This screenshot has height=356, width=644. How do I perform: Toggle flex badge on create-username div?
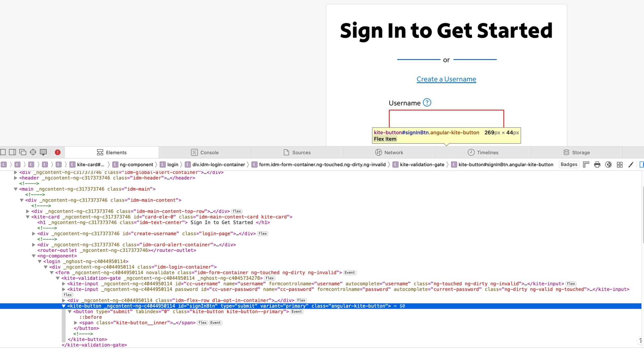pyautogui.click(x=263, y=234)
